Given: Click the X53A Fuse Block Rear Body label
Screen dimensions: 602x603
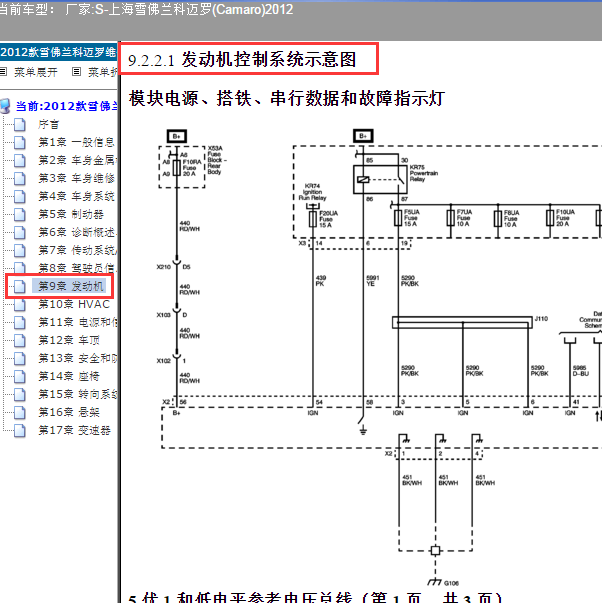Looking at the screenshot, I should tap(217, 160).
